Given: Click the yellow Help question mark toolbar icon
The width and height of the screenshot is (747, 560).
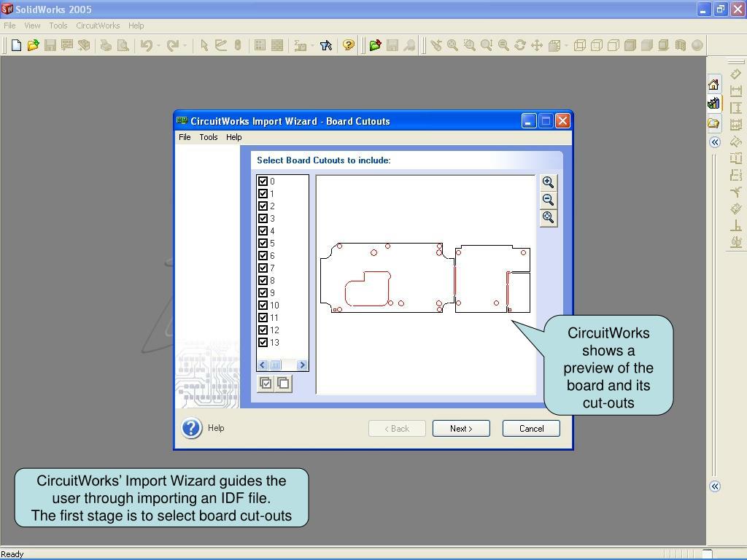Looking at the screenshot, I should pos(348,45).
